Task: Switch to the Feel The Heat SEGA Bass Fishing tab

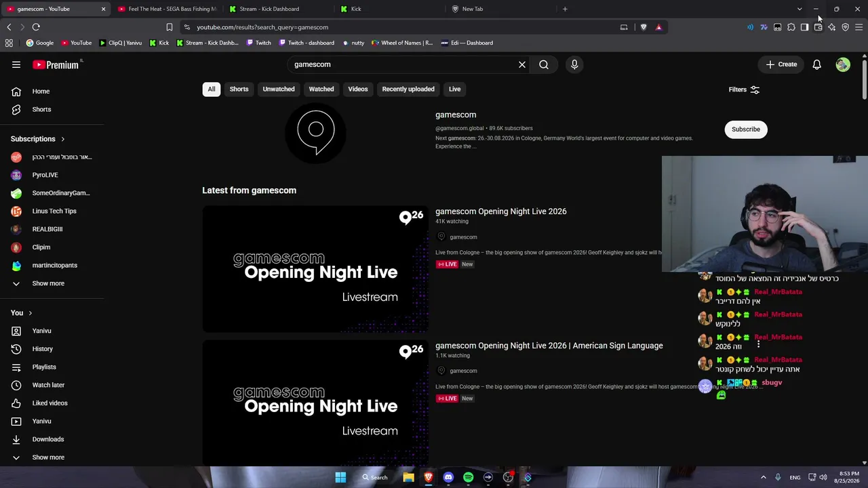Action: tap(168, 9)
